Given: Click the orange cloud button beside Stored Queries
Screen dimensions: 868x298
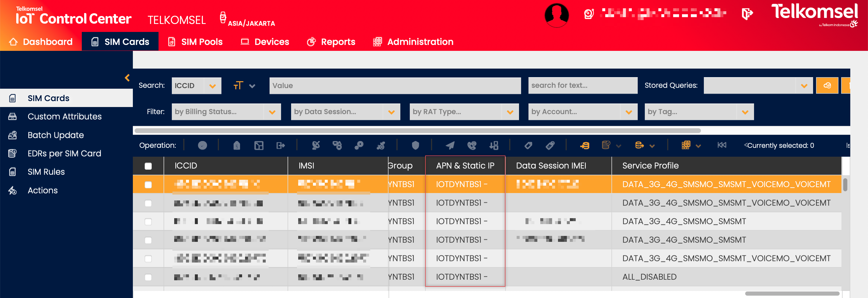Looking at the screenshot, I should [827, 86].
